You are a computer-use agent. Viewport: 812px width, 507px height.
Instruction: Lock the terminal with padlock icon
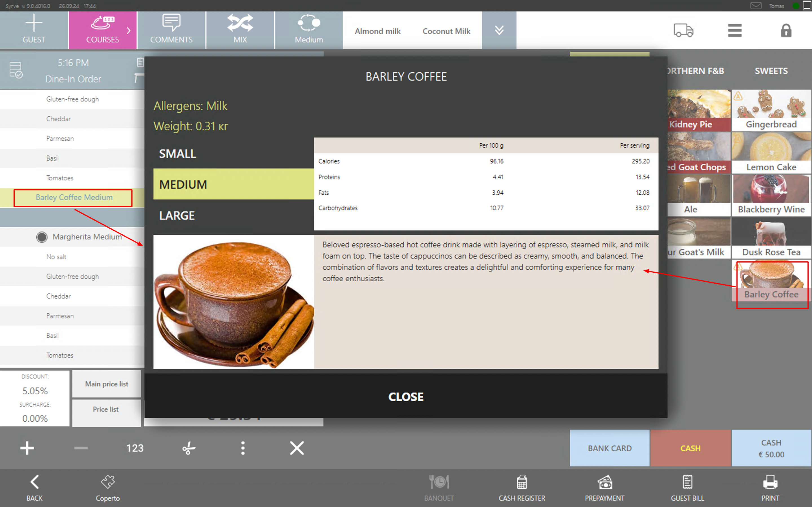click(786, 30)
